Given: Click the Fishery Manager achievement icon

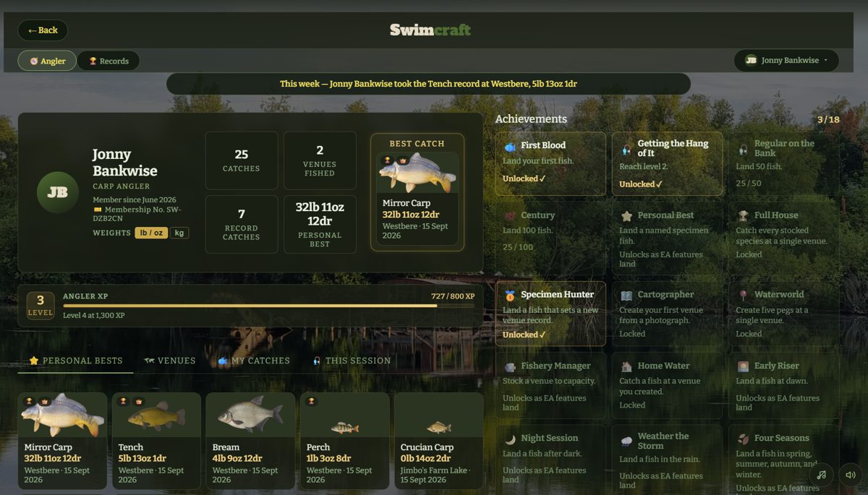Looking at the screenshot, I should [510, 366].
